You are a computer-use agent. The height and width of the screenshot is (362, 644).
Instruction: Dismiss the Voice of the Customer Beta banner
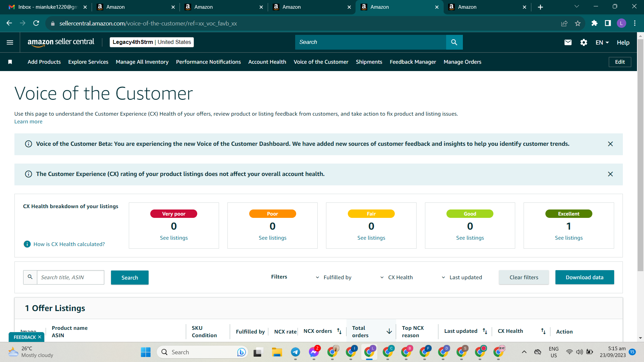point(610,144)
